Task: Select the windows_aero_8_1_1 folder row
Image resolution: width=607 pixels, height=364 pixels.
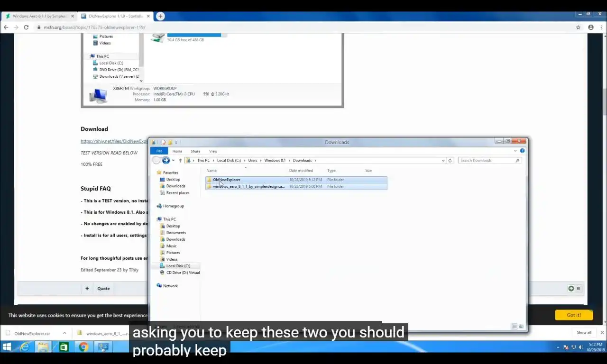Action: [296, 186]
